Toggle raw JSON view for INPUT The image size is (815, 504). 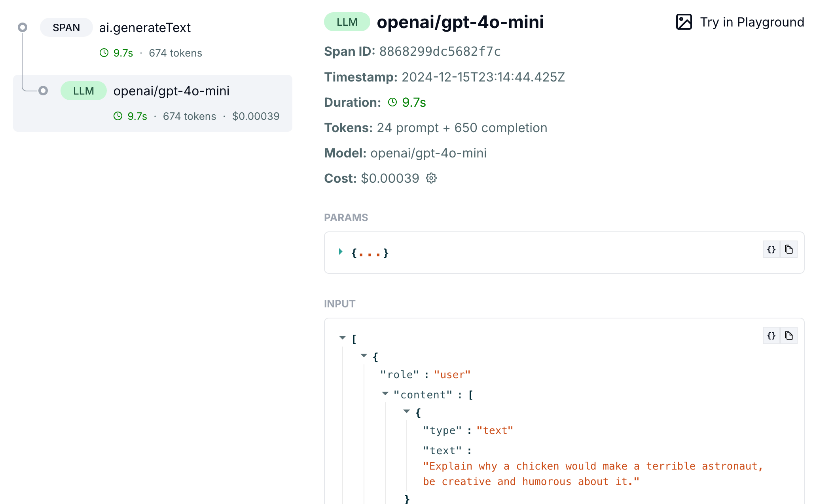(771, 336)
